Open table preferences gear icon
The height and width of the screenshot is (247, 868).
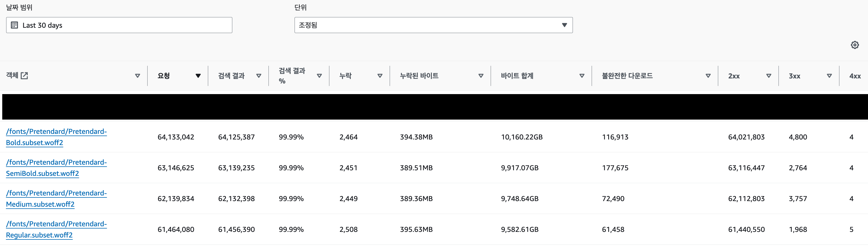click(855, 45)
